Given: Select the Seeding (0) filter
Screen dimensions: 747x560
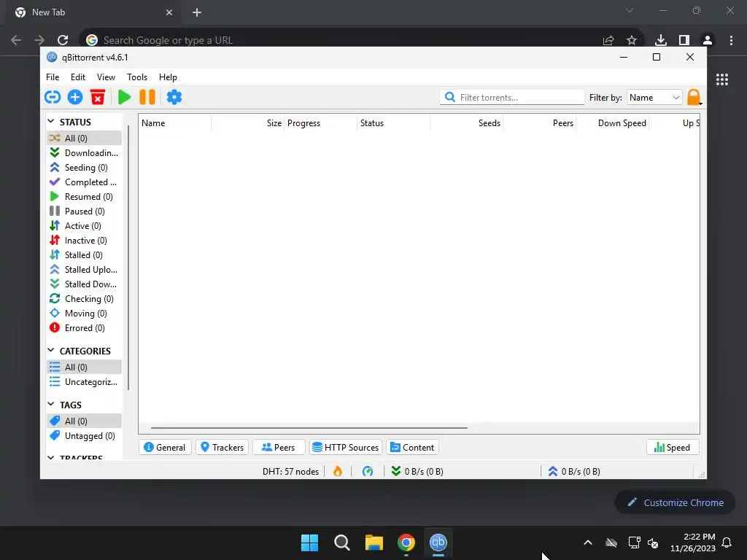Looking at the screenshot, I should click(85, 168).
